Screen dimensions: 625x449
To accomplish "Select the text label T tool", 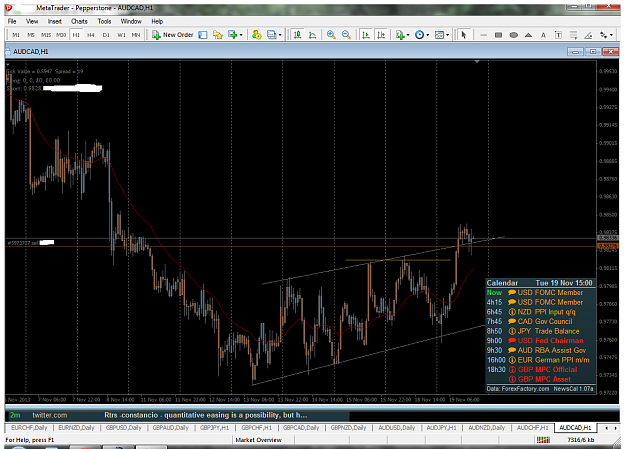I will (558, 35).
